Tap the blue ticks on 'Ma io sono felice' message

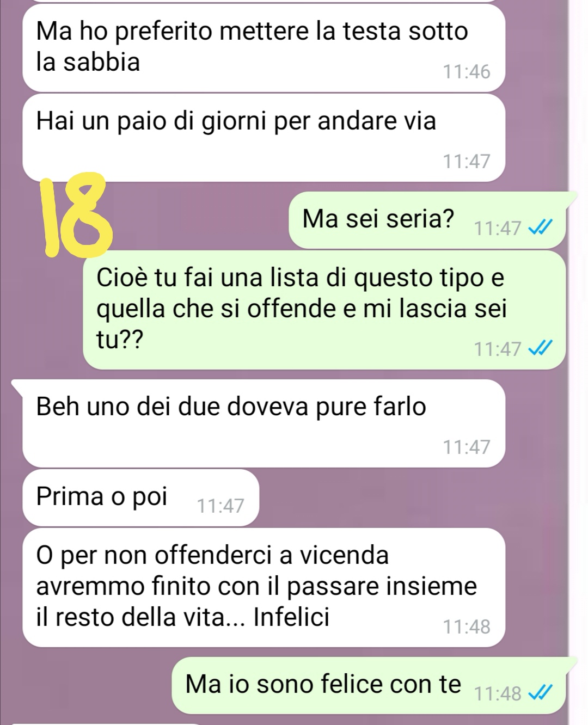tap(541, 693)
